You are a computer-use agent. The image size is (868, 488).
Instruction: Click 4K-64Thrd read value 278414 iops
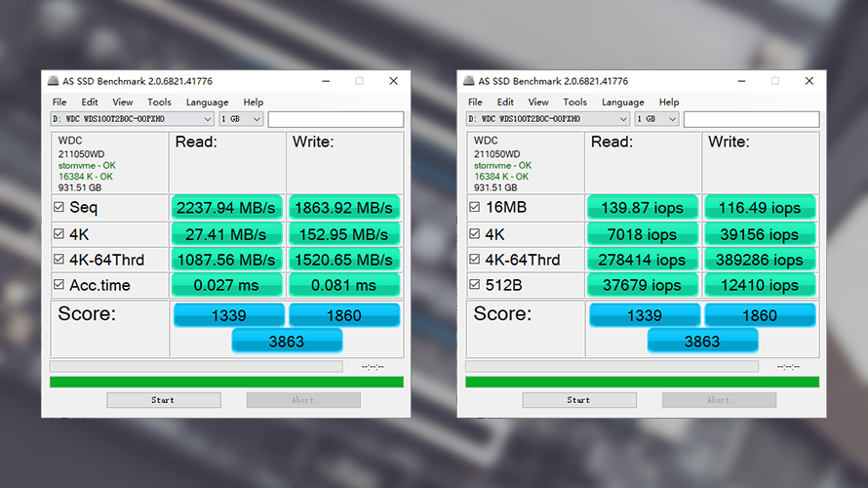pos(643,260)
